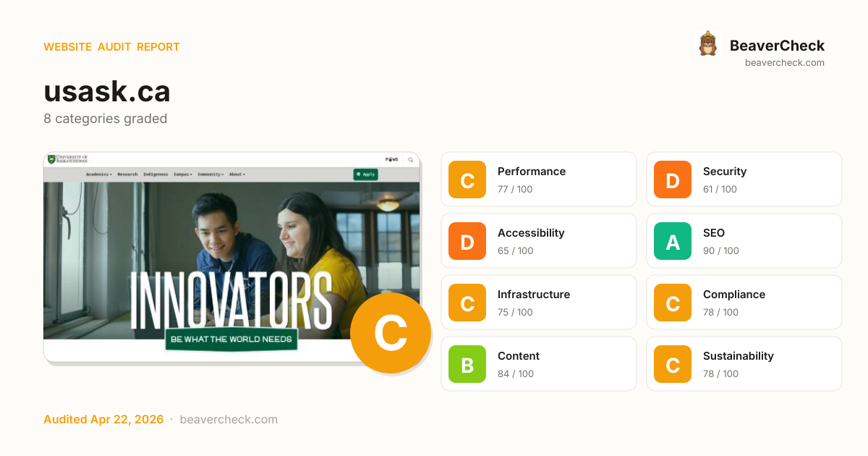This screenshot has width=868, height=456.
Task: Click the usask.ca website screenshot thumbnail
Action: pyautogui.click(x=231, y=257)
